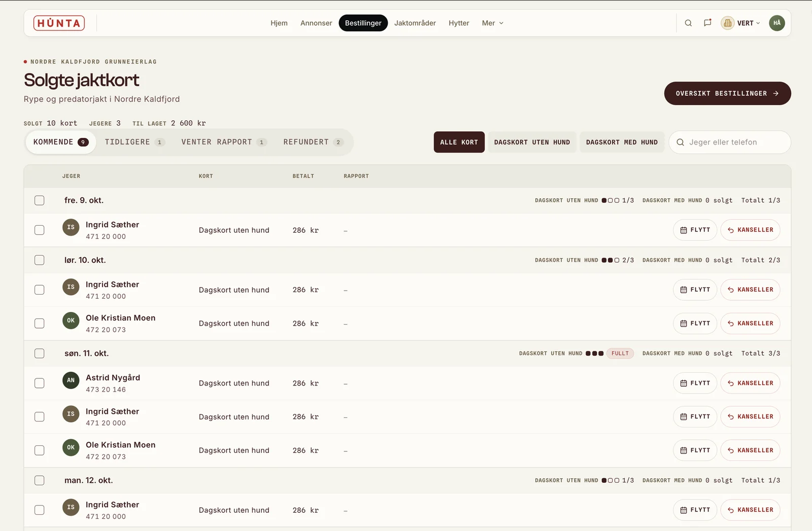This screenshot has height=531, width=812.
Task: Open the Oversikt bestillinger button
Action: pos(727,93)
